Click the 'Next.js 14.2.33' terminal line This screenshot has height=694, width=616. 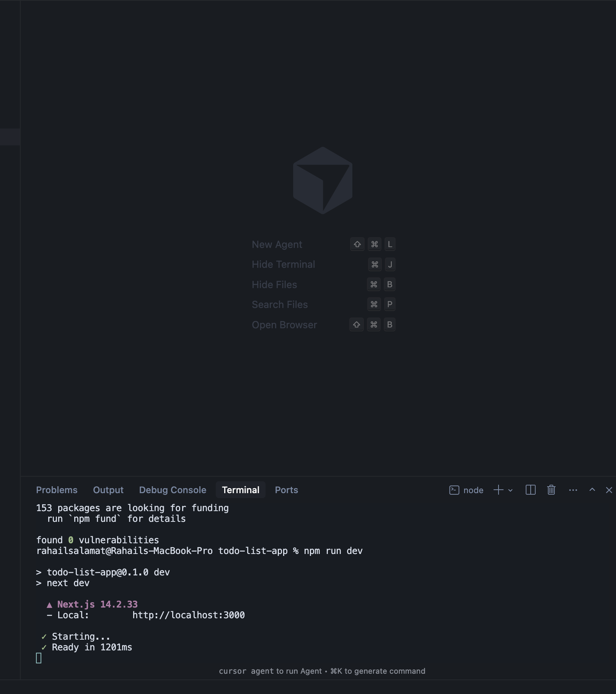92,604
